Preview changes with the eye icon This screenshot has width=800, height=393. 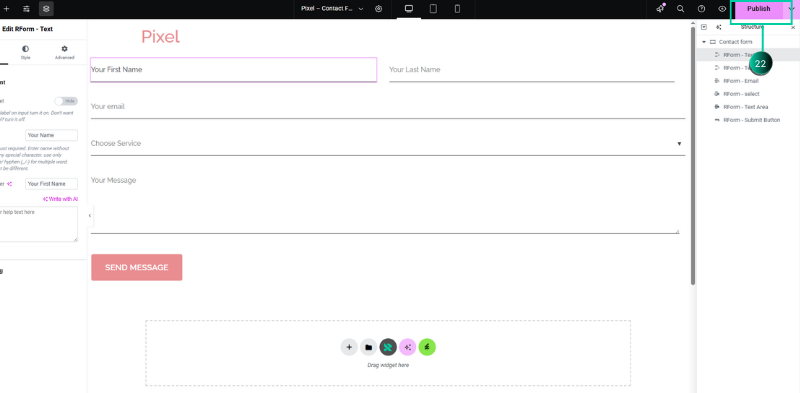click(722, 9)
